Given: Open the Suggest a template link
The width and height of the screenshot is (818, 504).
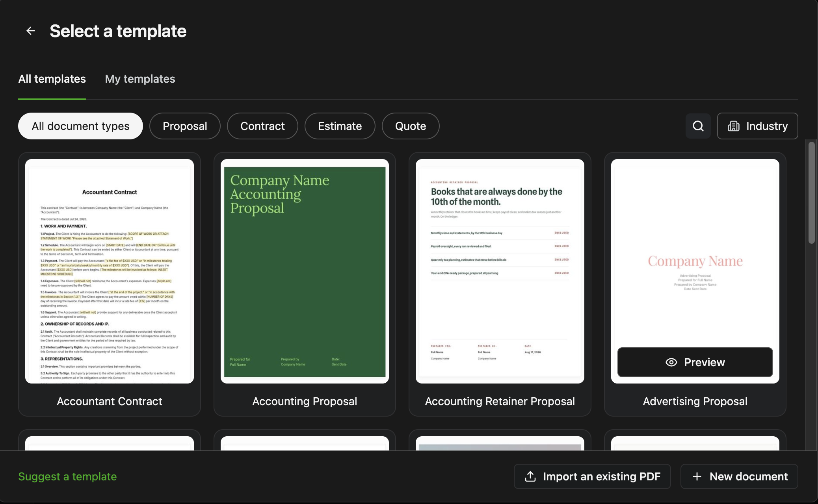Looking at the screenshot, I should coord(67,476).
